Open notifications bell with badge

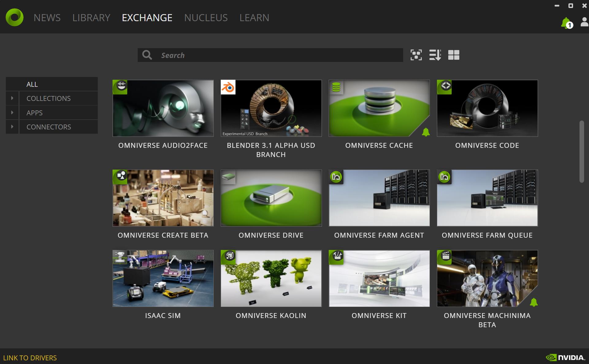[x=566, y=23]
